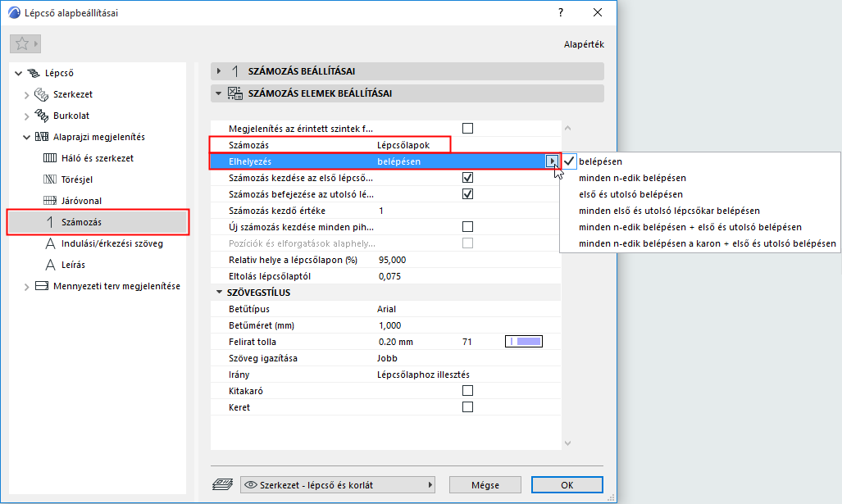This screenshot has height=504, width=842.
Task: Click the Eltolás lépcsőlaptól value 0,075
Action: (x=390, y=276)
